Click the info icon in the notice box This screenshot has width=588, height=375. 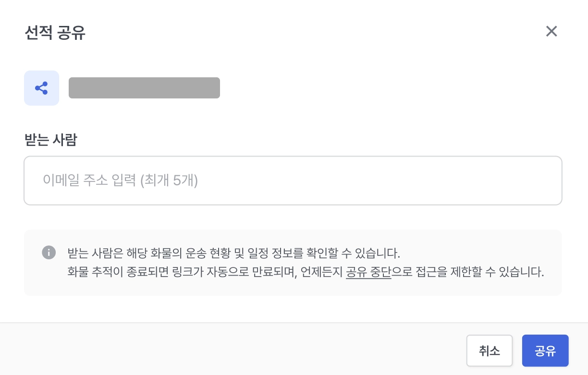[49, 252]
